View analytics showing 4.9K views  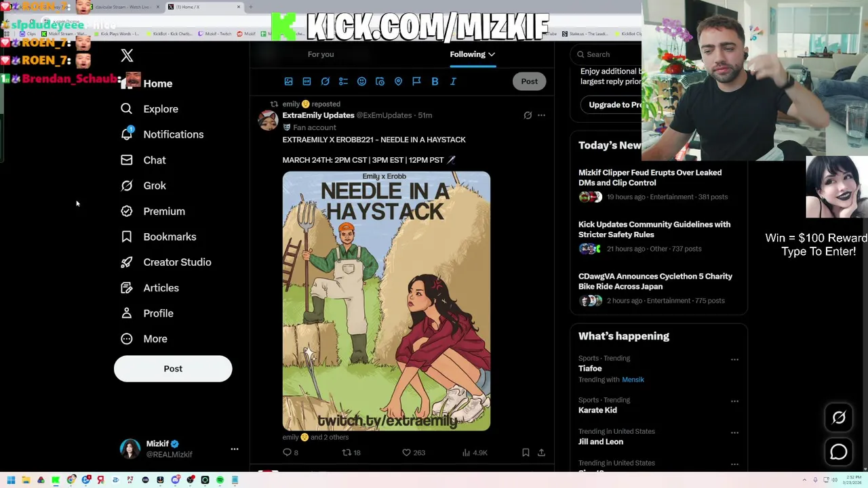click(x=475, y=452)
